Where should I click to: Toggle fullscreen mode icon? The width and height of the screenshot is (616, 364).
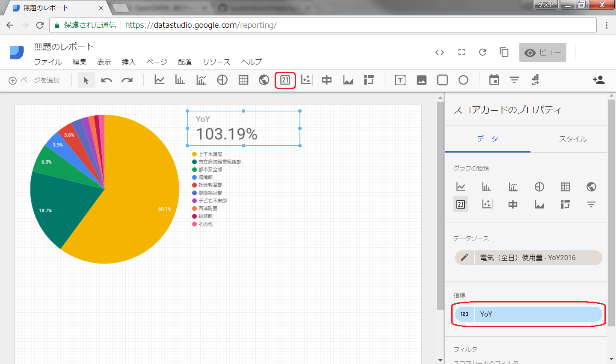pos(461,52)
